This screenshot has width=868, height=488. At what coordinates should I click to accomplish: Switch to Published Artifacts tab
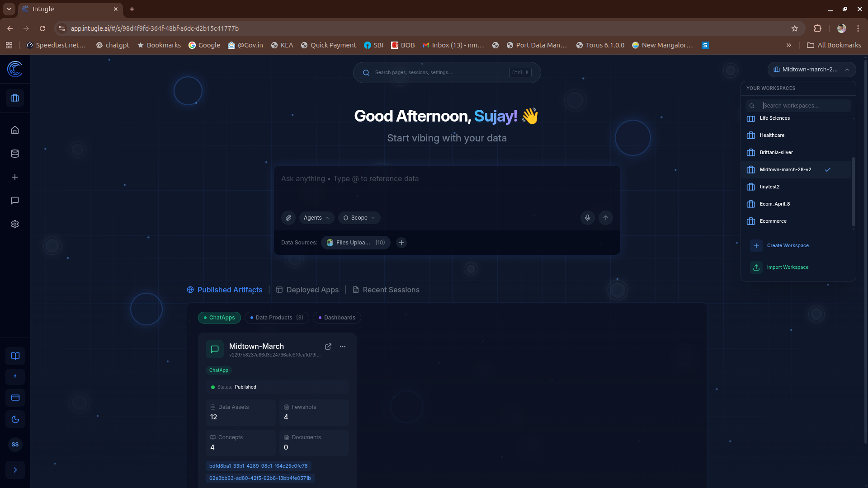click(225, 290)
